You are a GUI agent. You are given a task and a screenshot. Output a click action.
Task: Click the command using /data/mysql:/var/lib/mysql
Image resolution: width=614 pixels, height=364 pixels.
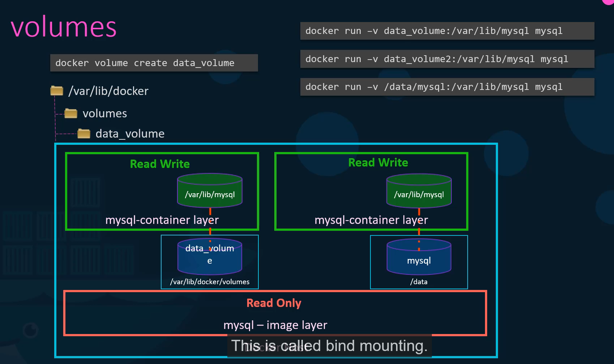point(447,87)
